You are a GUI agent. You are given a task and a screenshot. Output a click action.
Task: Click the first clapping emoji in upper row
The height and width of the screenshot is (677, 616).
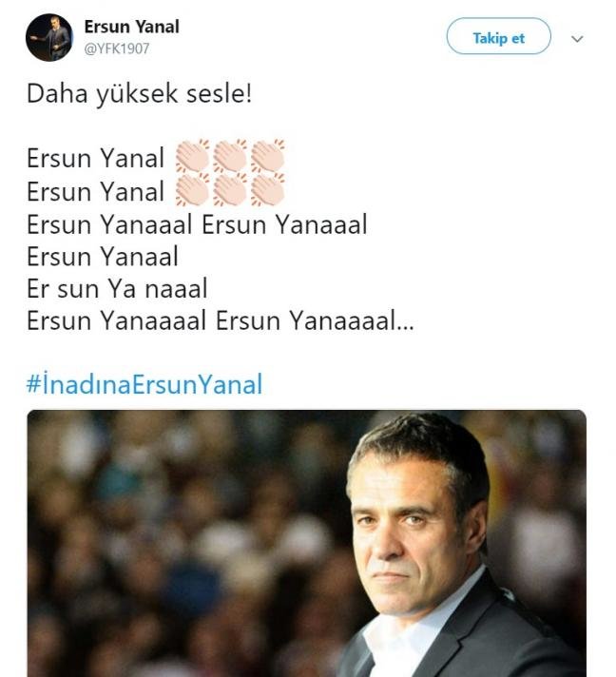click(x=193, y=156)
